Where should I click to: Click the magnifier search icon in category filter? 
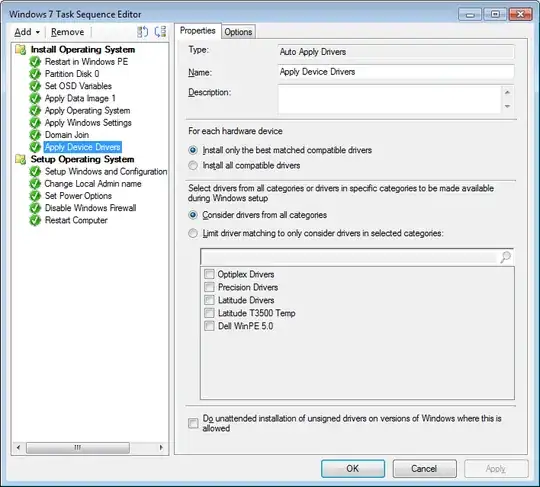506,257
